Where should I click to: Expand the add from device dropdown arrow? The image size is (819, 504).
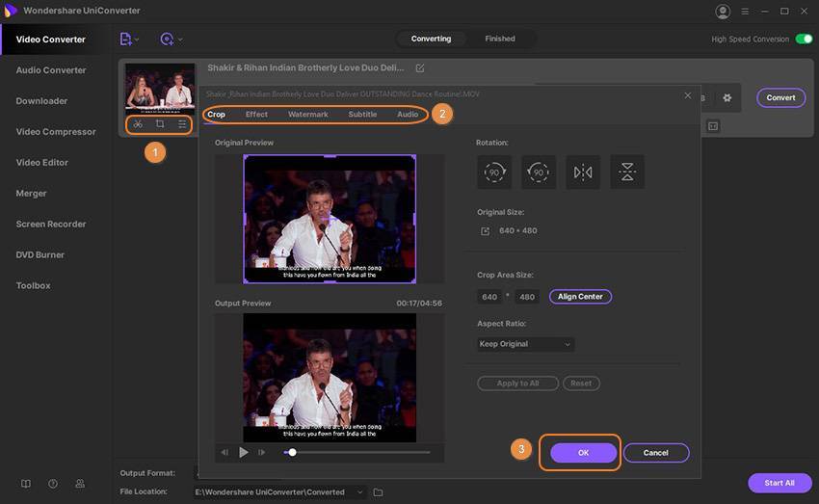(180, 40)
